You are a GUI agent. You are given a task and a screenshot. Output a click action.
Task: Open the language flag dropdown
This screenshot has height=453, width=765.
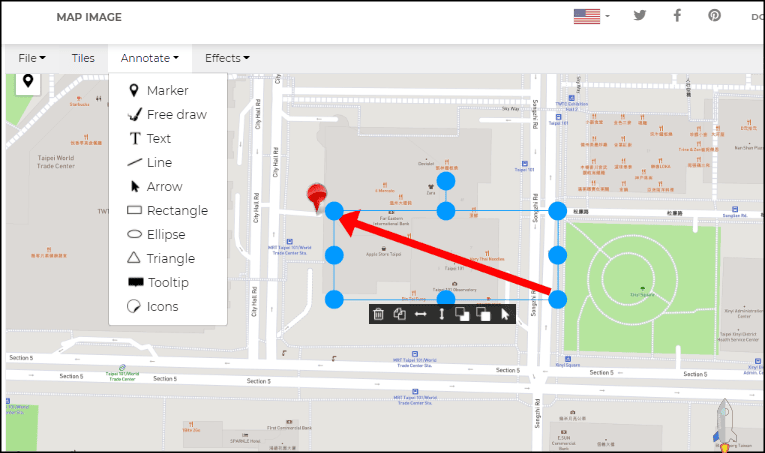tap(591, 16)
